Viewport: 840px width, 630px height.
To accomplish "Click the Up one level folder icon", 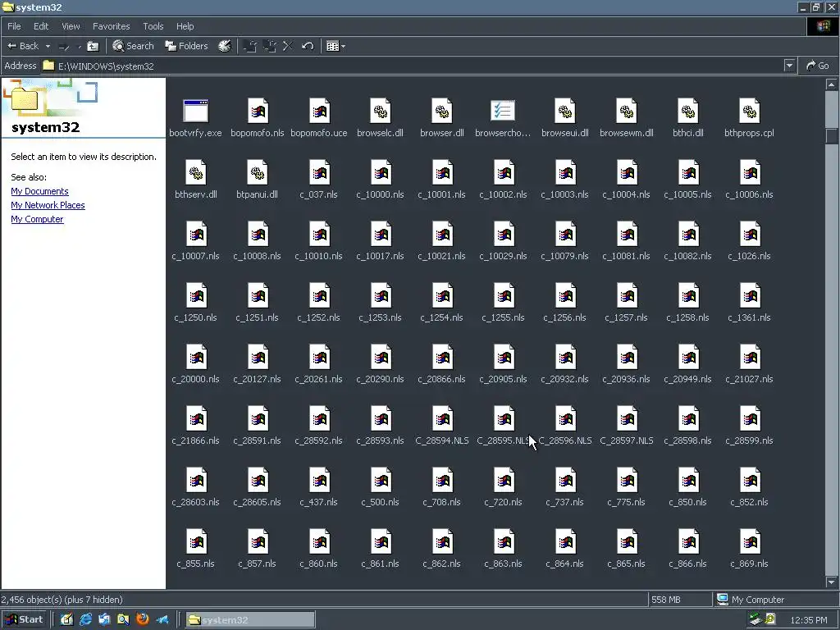I will click(93, 46).
